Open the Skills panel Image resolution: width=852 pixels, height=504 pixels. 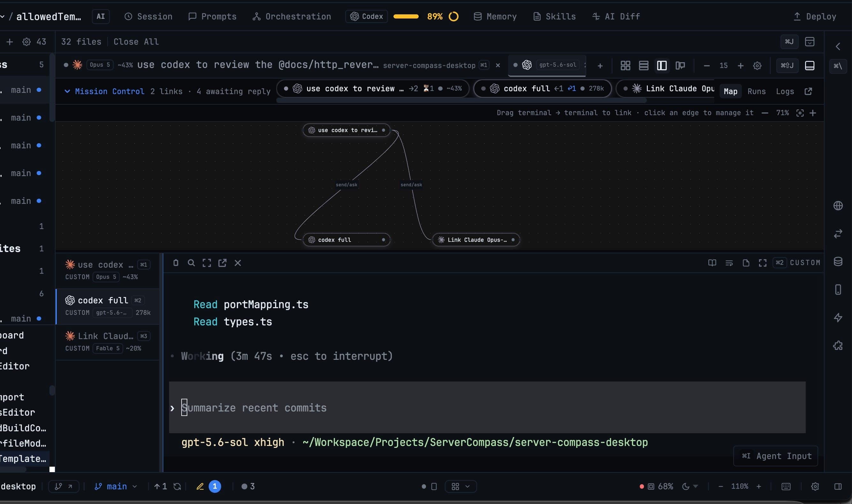click(x=554, y=16)
